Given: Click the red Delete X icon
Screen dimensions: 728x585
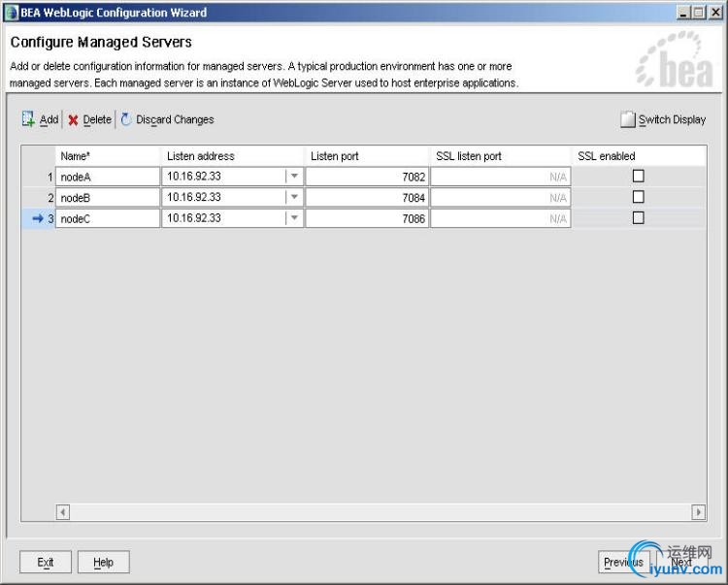Looking at the screenshot, I should click(73, 120).
